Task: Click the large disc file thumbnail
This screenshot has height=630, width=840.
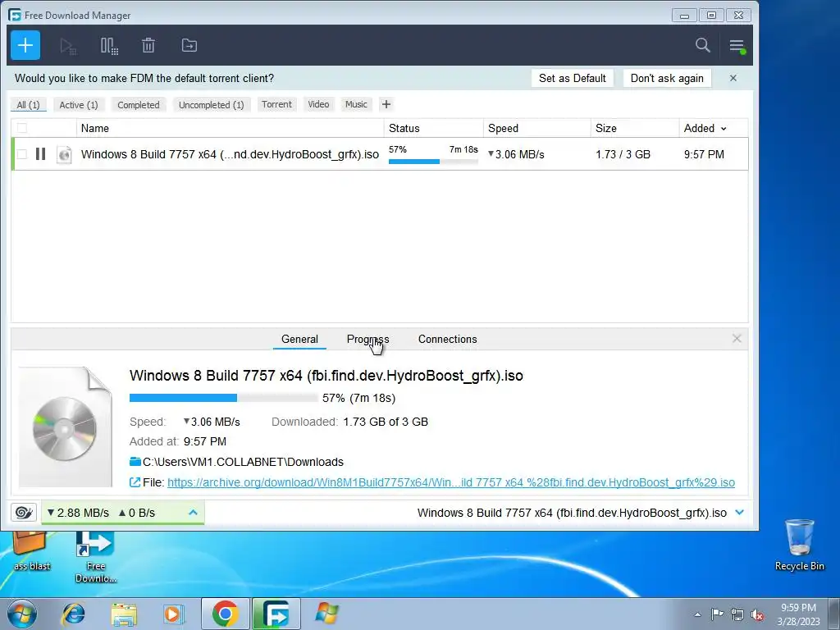Action: 66,427
